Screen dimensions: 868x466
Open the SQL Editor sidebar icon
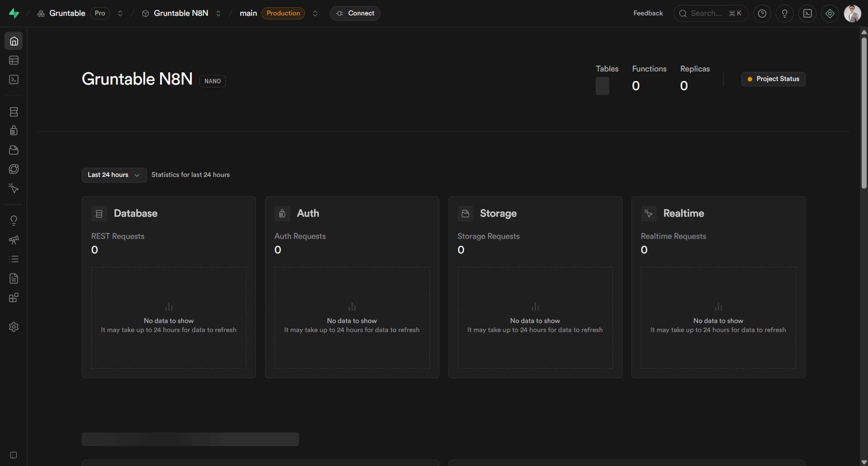[14, 80]
